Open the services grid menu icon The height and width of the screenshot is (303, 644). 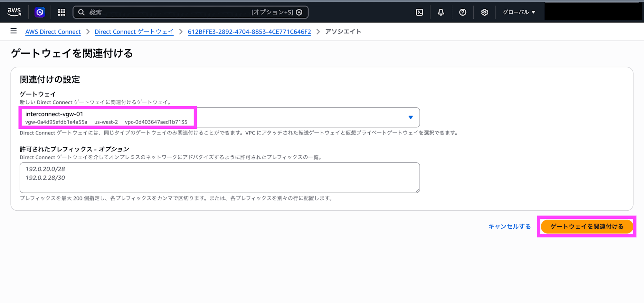click(x=61, y=12)
